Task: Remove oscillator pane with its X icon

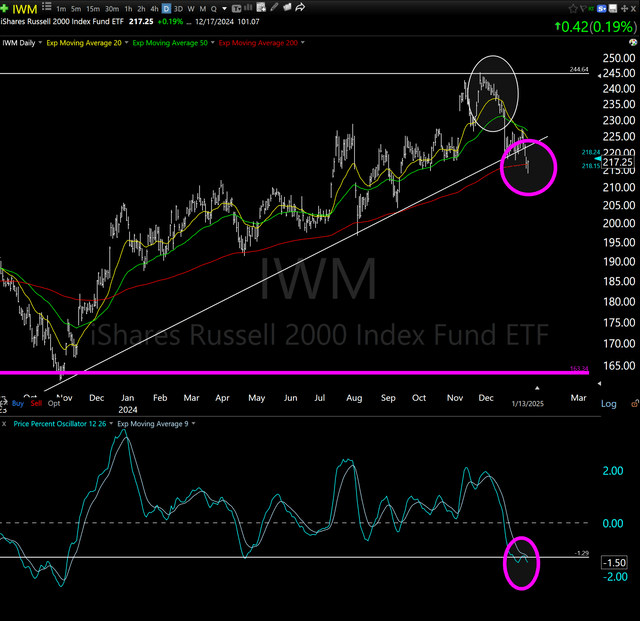Action: point(4,424)
